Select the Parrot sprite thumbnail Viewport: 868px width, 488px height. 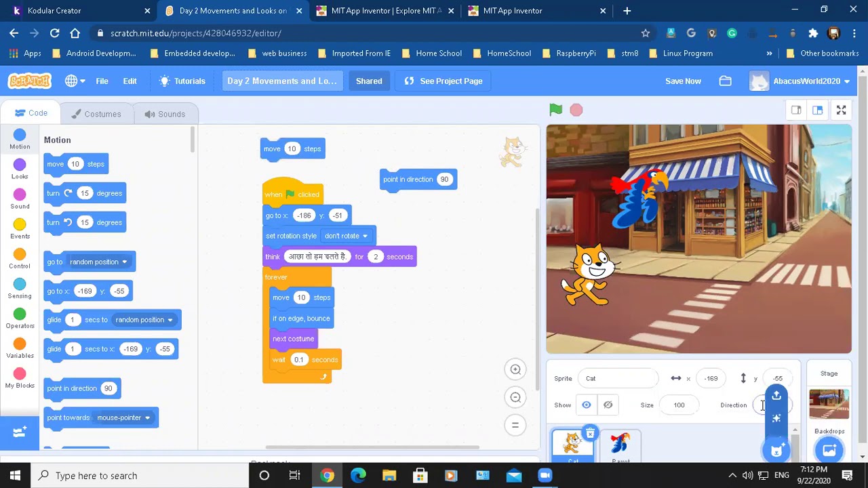click(x=620, y=446)
